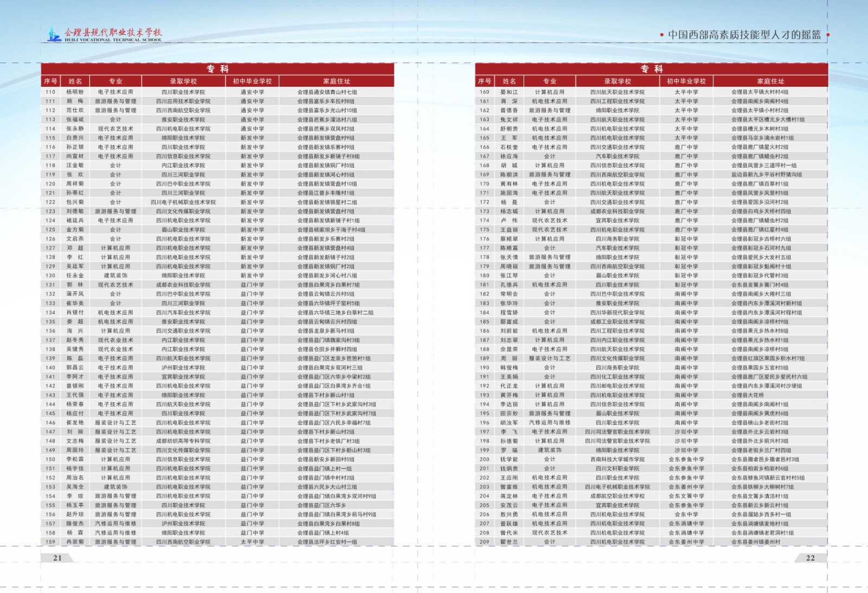Click 录取学校 column header in the left table
The height and width of the screenshot is (593, 868).
tap(183, 81)
